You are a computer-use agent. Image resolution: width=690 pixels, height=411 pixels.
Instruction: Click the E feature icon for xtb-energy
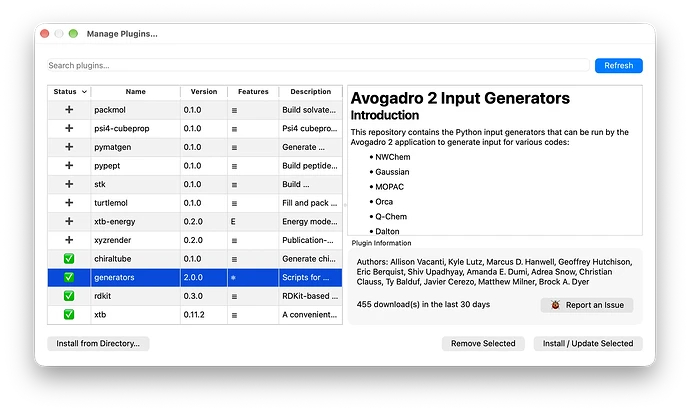[x=233, y=221]
